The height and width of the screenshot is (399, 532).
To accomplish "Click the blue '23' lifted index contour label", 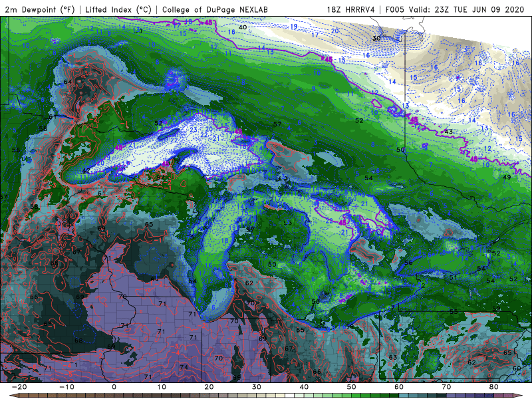I will [x=194, y=130].
